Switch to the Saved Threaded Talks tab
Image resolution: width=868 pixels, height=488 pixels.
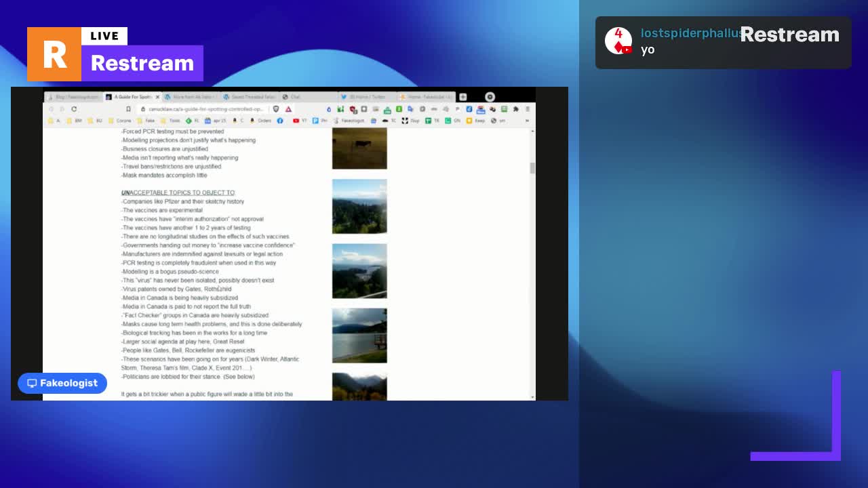250,97
